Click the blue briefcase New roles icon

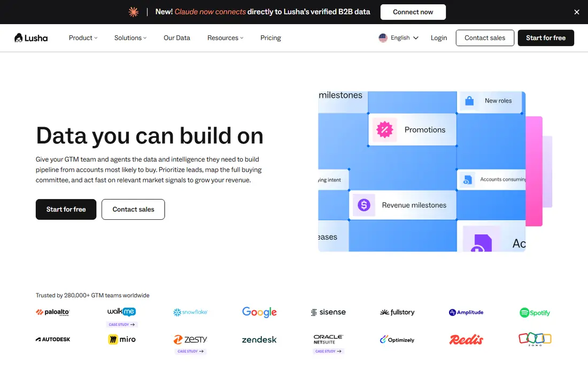tap(469, 101)
